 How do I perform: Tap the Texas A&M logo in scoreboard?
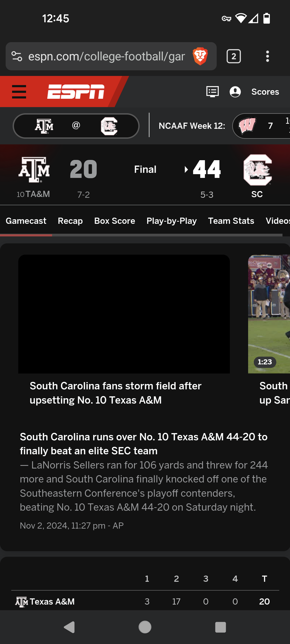pyautogui.click(x=34, y=170)
